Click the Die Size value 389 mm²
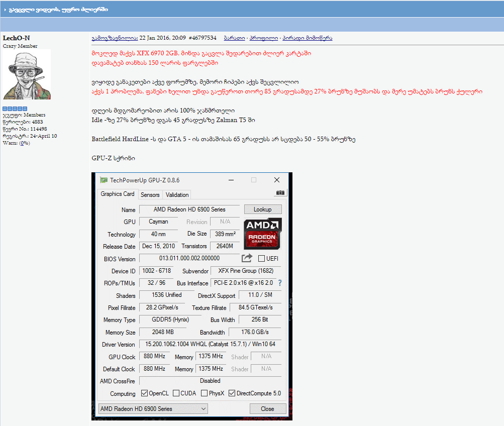 point(225,234)
